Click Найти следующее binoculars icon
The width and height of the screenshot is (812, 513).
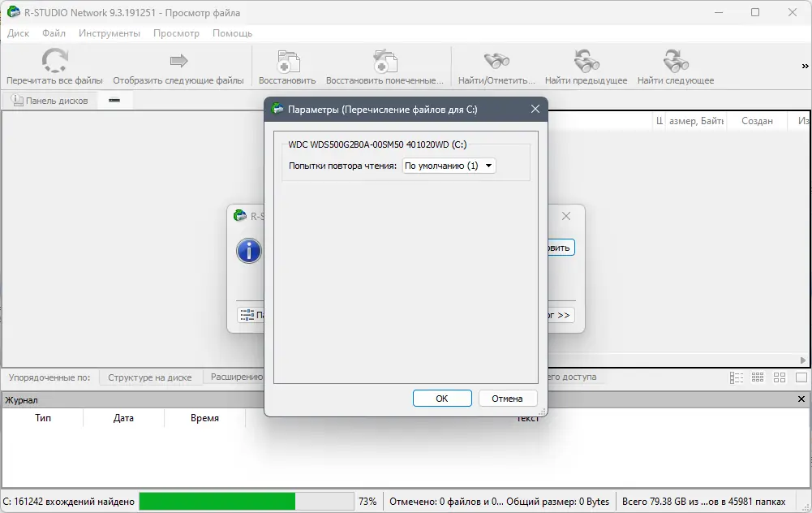(675, 61)
